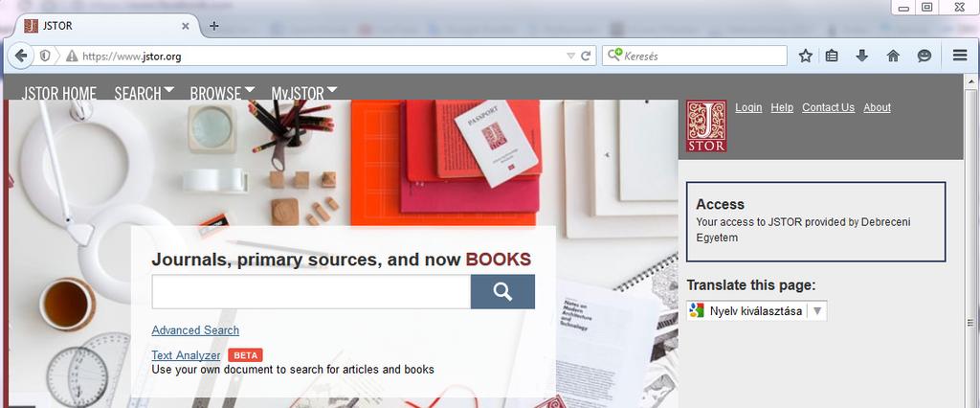
Task: Bookmark this page with the star icon
Action: (806, 56)
